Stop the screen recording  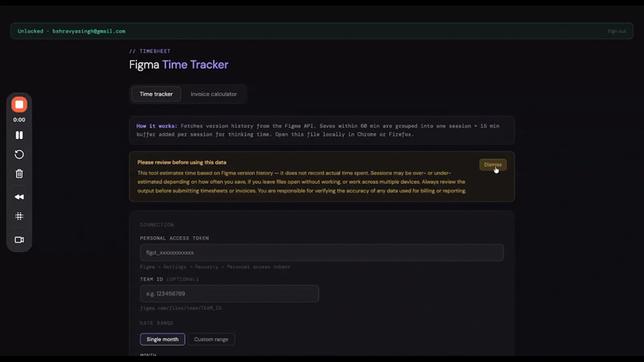tap(19, 105)
